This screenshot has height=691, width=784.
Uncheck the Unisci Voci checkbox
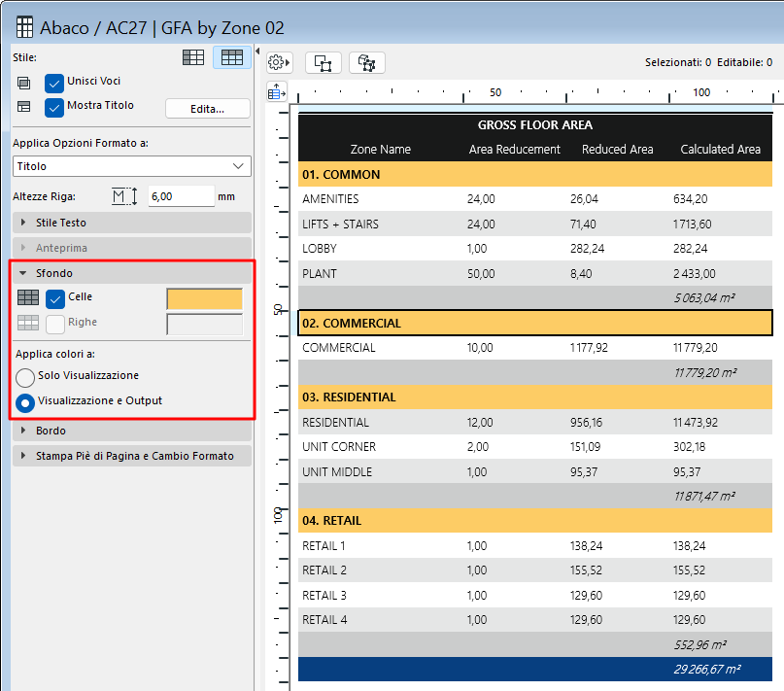tap(54, 82)
